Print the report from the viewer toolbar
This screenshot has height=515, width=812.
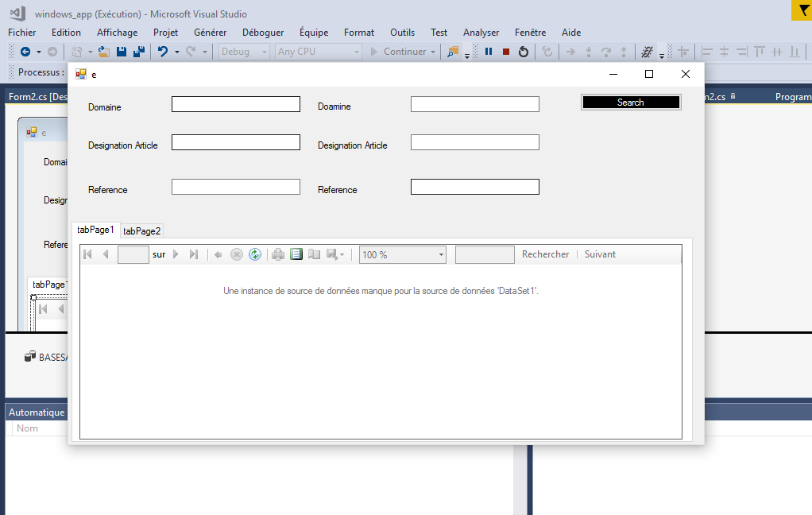click(x=276, y=254)
